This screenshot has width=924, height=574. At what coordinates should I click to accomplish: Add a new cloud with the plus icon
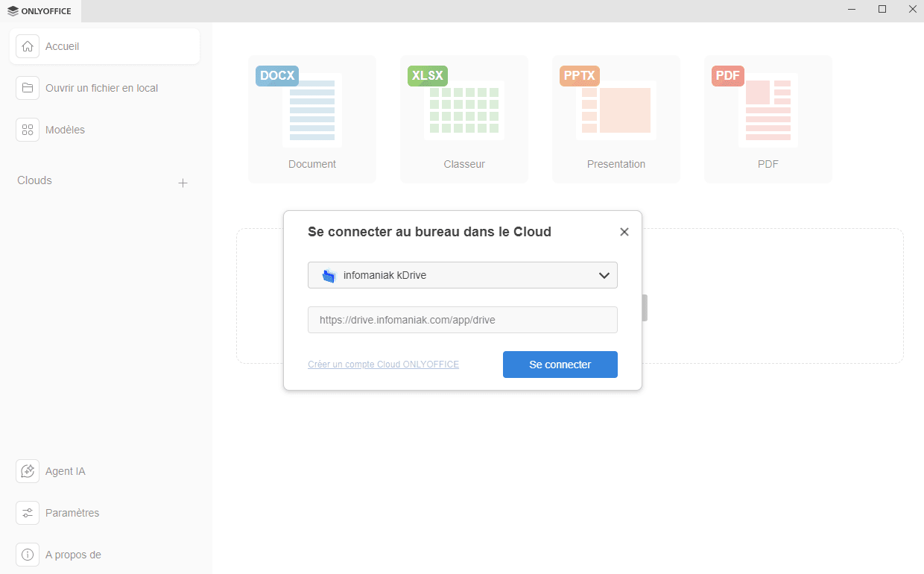coord(183,183)
